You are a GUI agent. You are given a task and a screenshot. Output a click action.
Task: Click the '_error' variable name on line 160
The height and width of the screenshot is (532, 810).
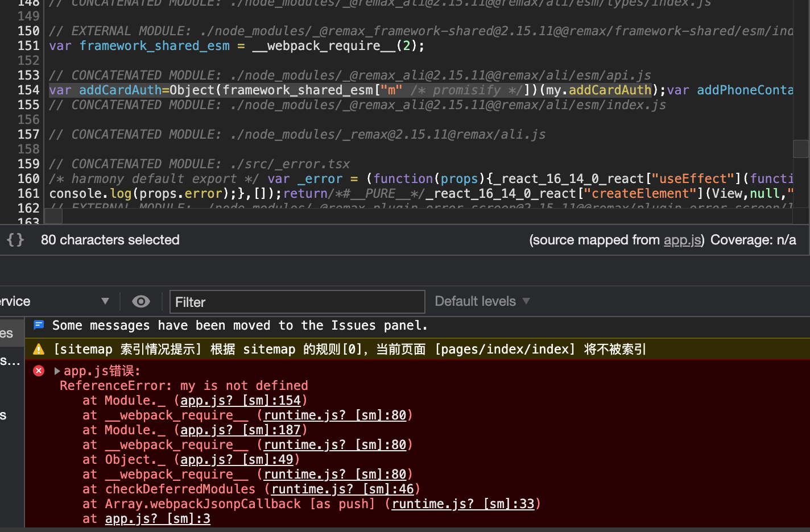point(320,178)
